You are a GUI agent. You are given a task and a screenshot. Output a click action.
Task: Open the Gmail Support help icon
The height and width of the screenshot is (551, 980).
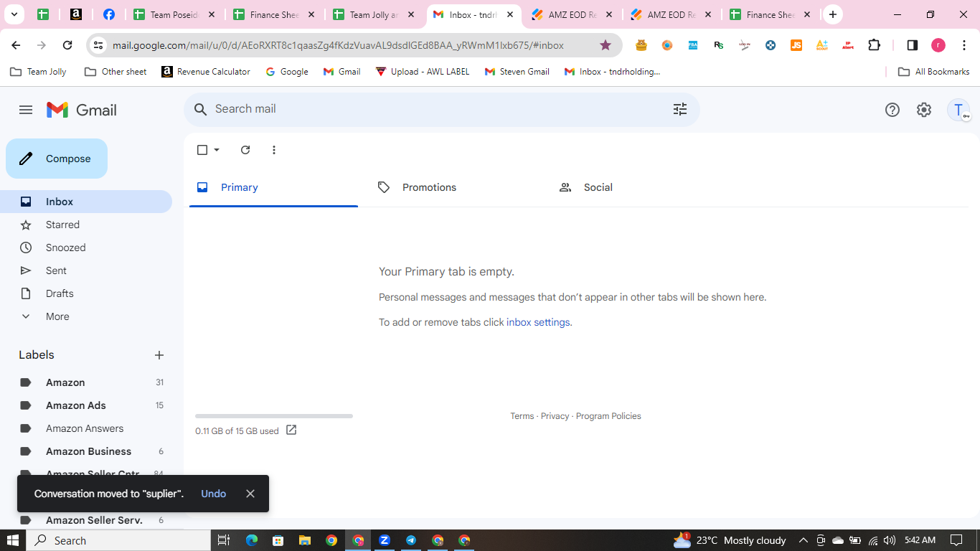[892, 110]
